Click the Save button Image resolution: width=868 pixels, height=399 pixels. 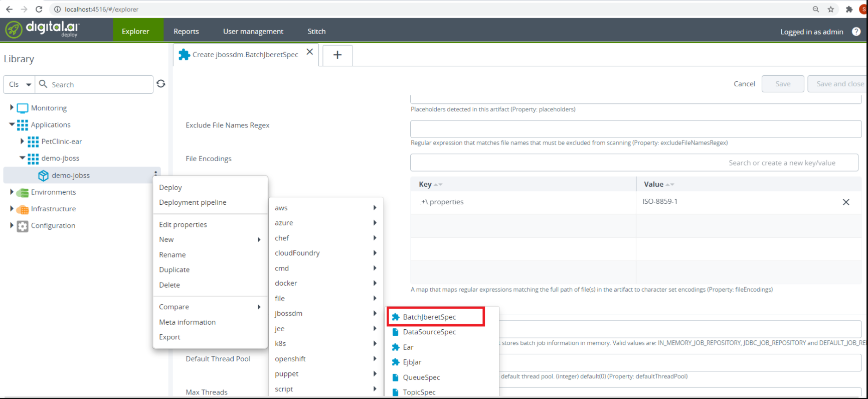click(783, 84)
